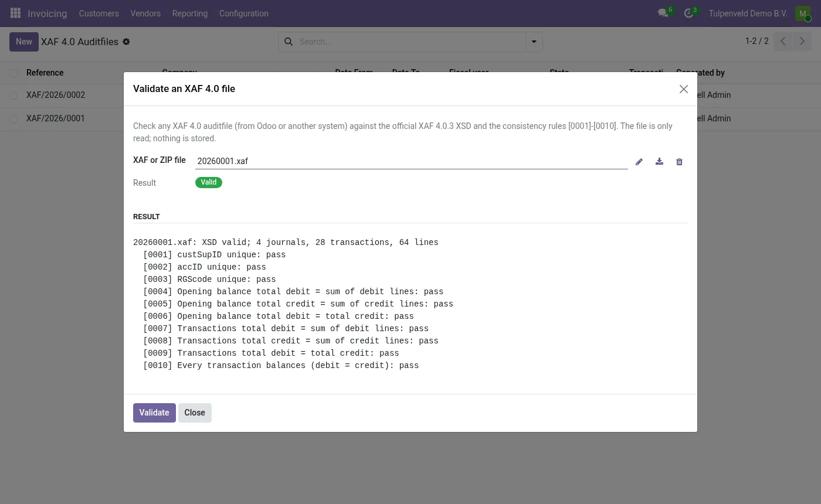The image size is (821, 504).
Task: Click the Valid result badge
Action: 209,182
